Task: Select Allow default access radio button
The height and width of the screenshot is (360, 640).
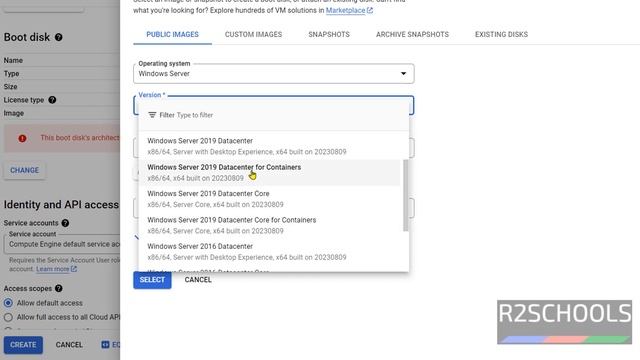Action: tap(8, 303)
